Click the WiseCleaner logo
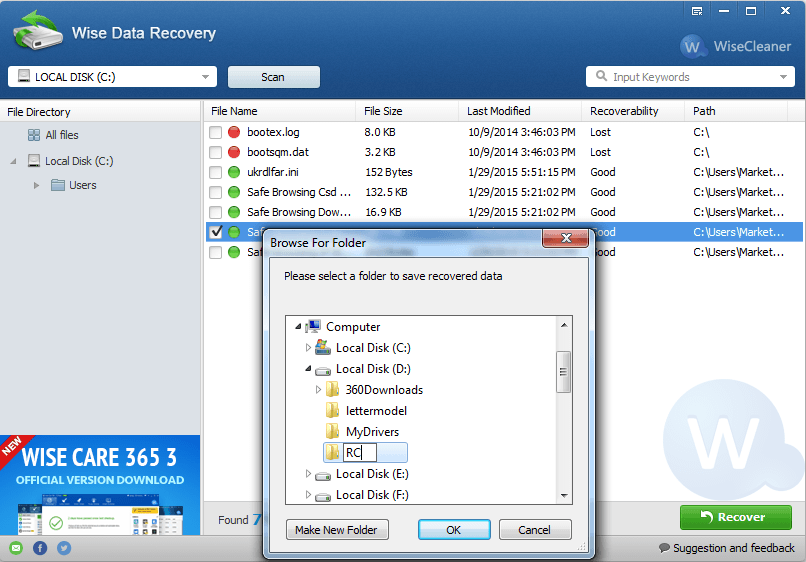806x562 pixels. point(735,46)
